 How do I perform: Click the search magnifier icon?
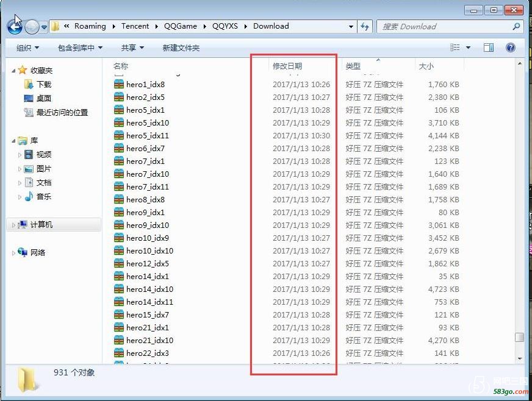[516, 26]
